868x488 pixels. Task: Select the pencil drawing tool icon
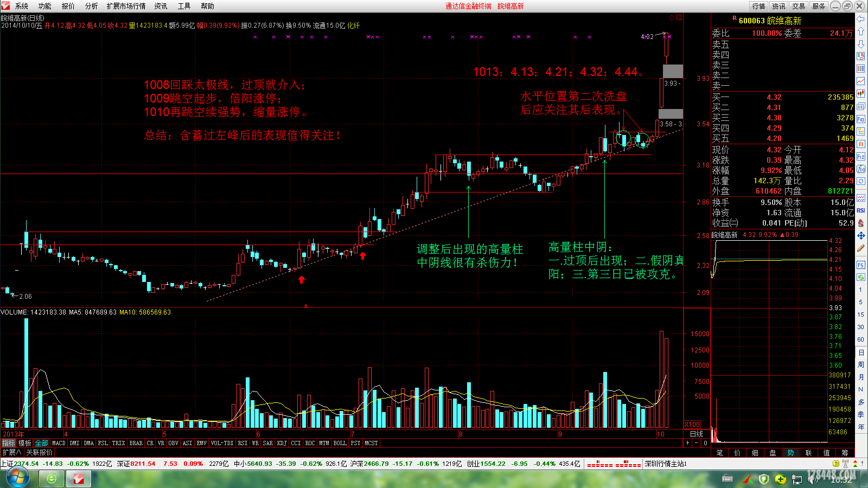(x=861, y=248)
